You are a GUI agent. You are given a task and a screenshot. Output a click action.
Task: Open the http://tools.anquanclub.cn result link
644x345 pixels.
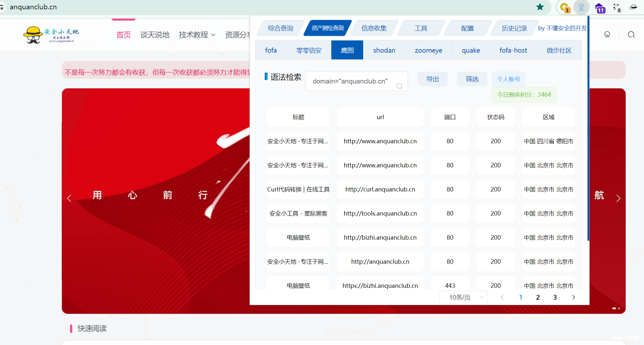point(380,213)
